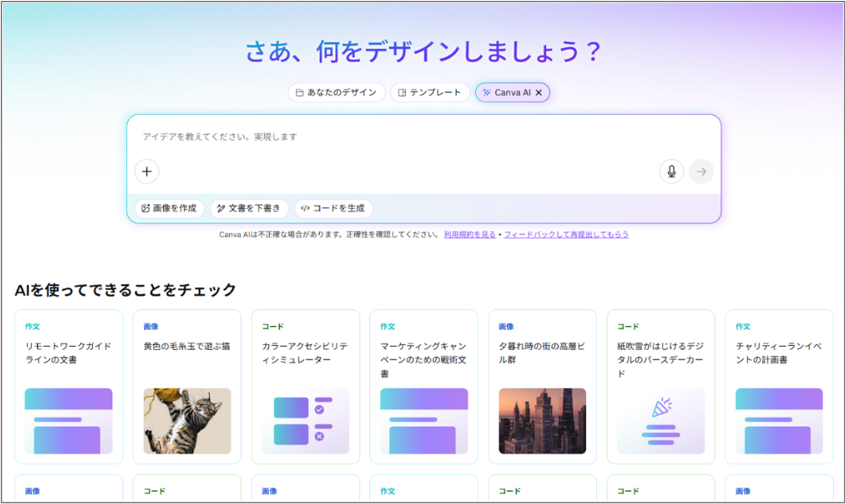
Task: Open the 利用規約を見る link
Action: 470,235
